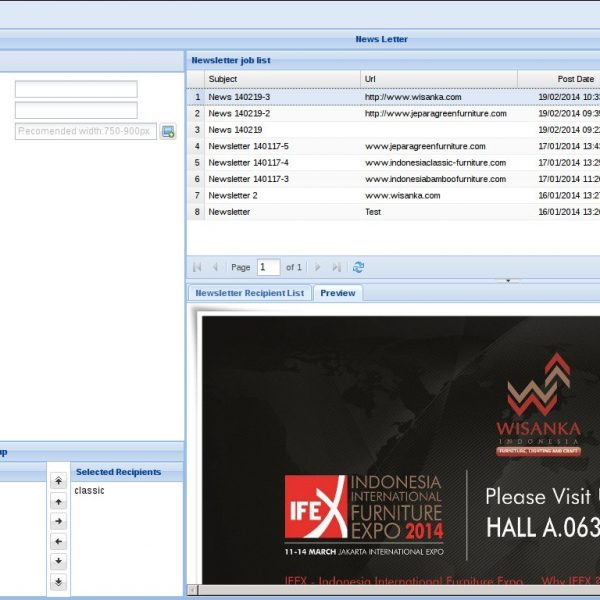Open the Newsletter Recipient List tab
This screenshot has height=600, width=600.
click(249, 293)
